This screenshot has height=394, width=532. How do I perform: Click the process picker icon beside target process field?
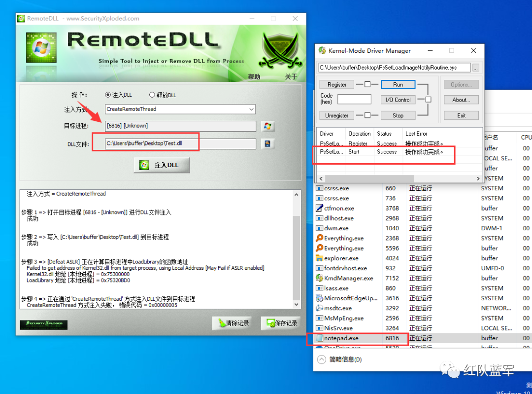[267, 126]
